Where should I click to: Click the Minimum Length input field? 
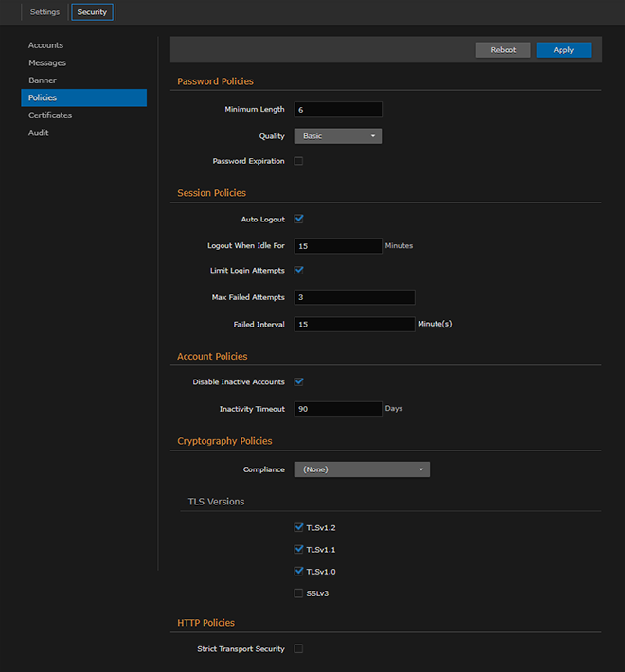337,110
